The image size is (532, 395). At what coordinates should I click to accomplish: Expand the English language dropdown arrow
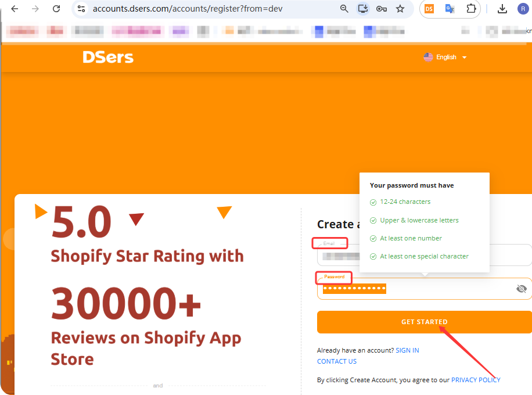click(x=465, y=58)
